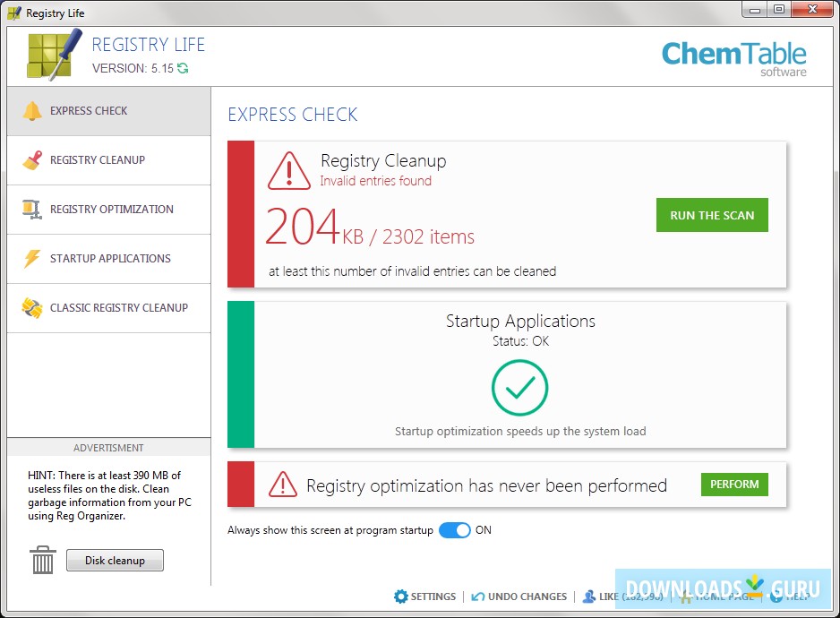Click the ChemTable software logo
This screenshot has height=618, width=840.
pyautogui.click(x=734, y=59)
